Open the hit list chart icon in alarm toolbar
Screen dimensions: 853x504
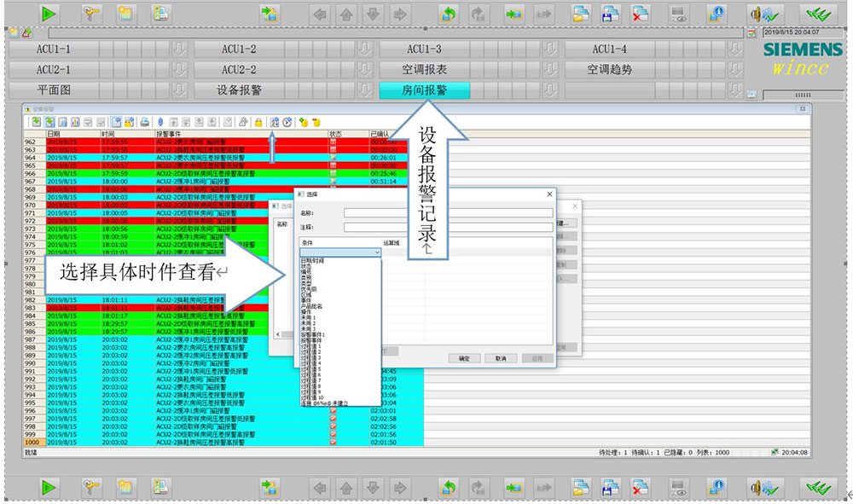click(x=75, y=122)
